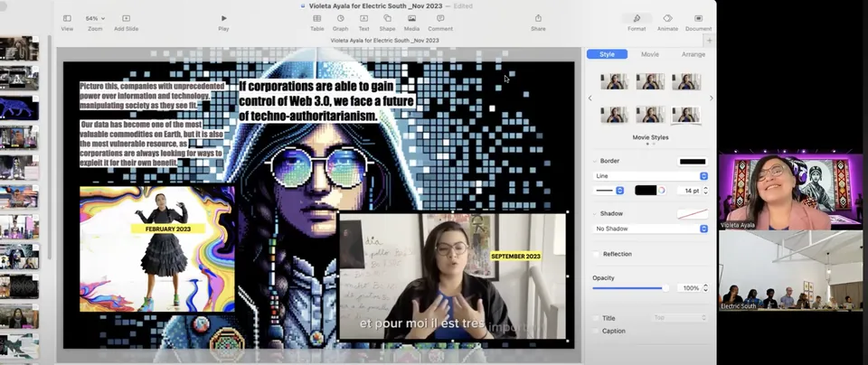Screen dimensions: 868x365
Task: Add a Comment to the slide
Action: click(x=440, y=18)
